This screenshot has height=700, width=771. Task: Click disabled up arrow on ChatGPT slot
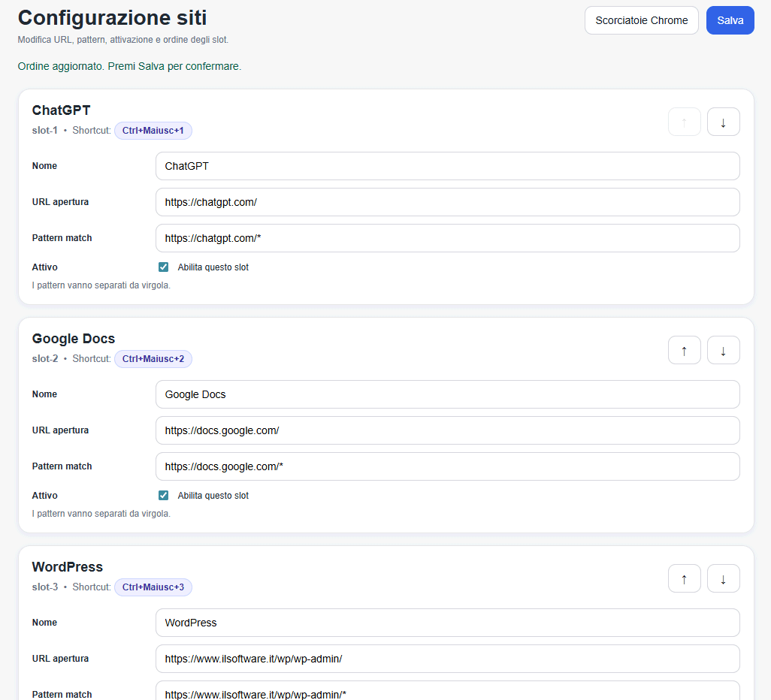click(684, 122)
